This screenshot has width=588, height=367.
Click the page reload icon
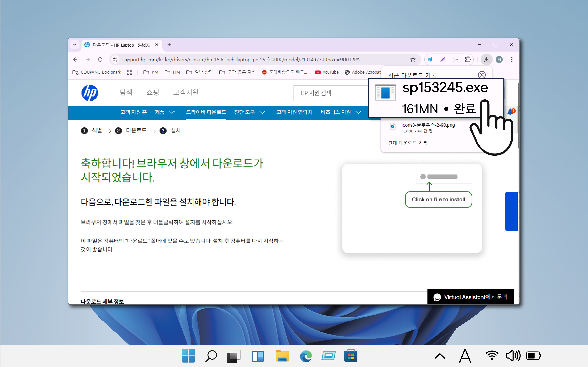tap(100, 59)
